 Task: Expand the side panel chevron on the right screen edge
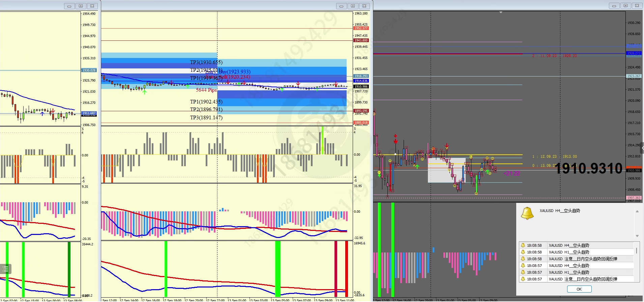tap(642, 148)
